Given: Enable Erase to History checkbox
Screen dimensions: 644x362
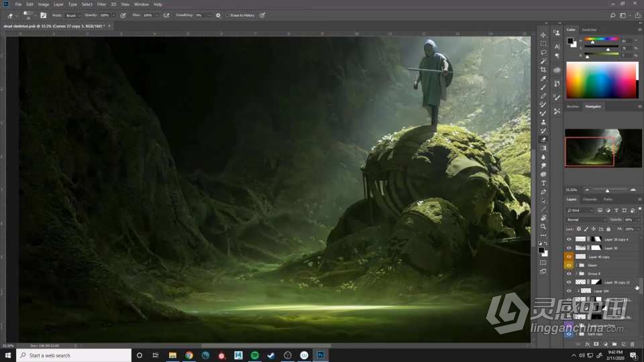Looking at the screenshot, I should (x=227, y=15).
